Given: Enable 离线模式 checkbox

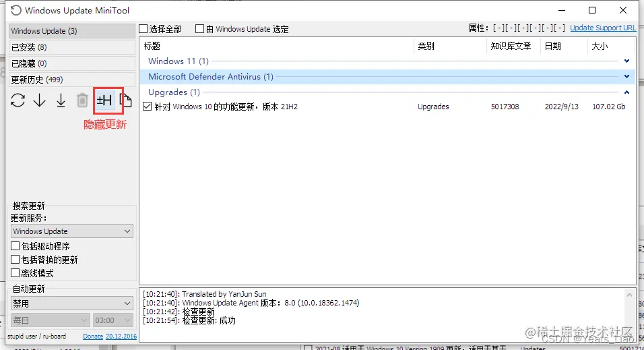Looking at the screenshot, I should click(x=15, y=272).
